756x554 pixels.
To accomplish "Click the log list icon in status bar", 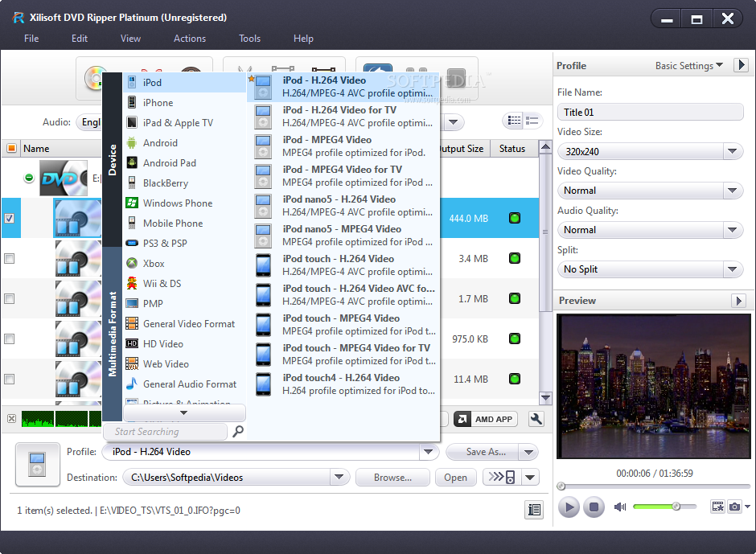I will point(534,510).
